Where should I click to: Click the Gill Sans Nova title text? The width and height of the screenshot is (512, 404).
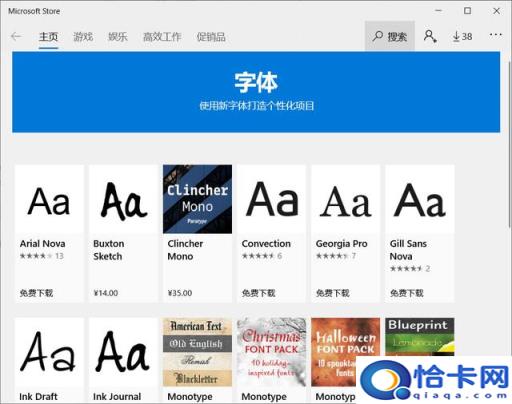tap(408, 250)
